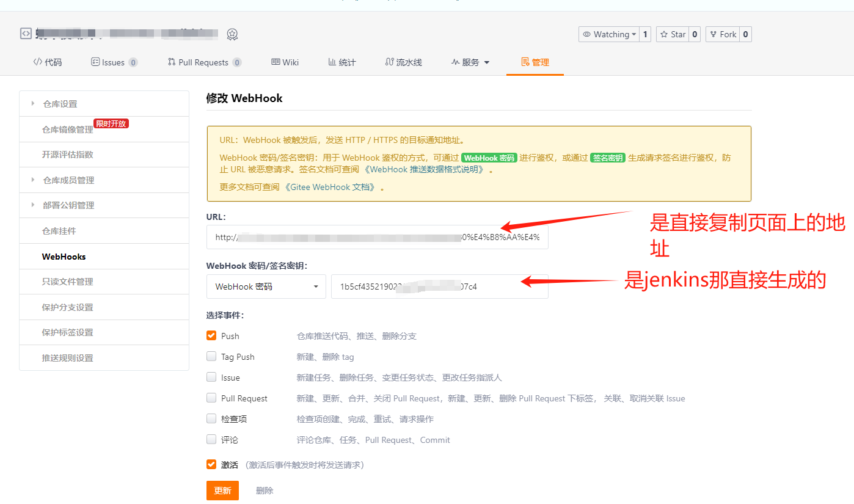Open the WebHook 密码 type dropdown
Image resolution: width=854 pixels, height=504 pixels.
(x=266, y=287)
